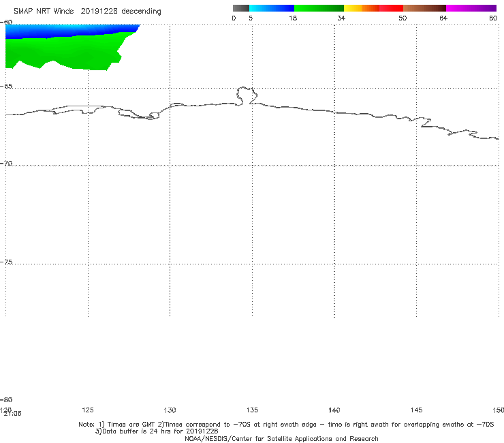Click the color scale label '5'
504x443 pixels.
(251, 18)
